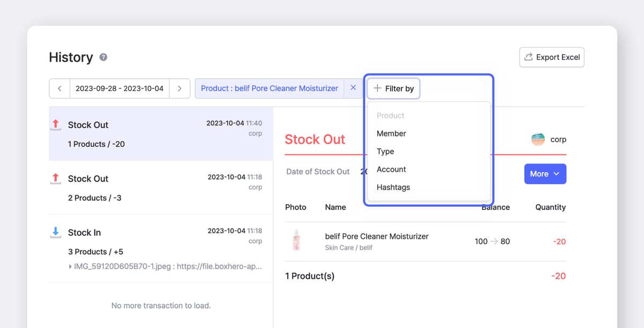The height and width of the screenshot is (328, 644).
Task: Open the date range 2023-09-28 - 2023-10-04 picker
Action: [119, 88]
